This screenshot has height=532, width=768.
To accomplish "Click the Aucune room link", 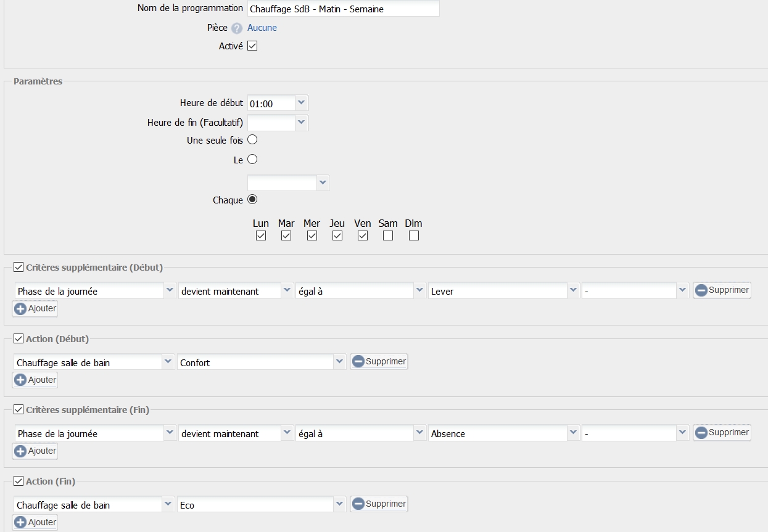I will pyautogui.click(x=262, y=28).
